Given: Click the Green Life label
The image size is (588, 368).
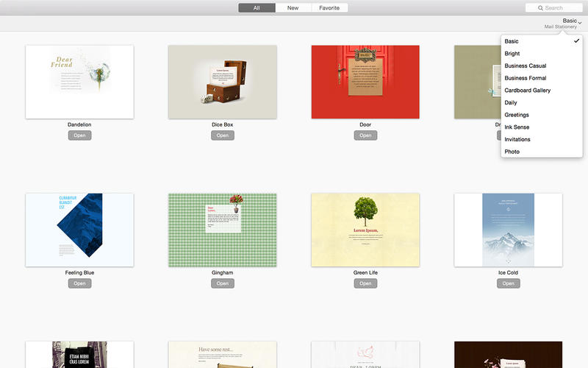Looking at the screenshot, I should tap(365, 272).
